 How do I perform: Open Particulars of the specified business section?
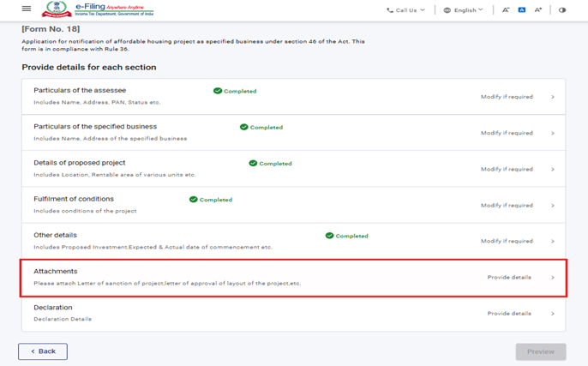coord(111,126)
